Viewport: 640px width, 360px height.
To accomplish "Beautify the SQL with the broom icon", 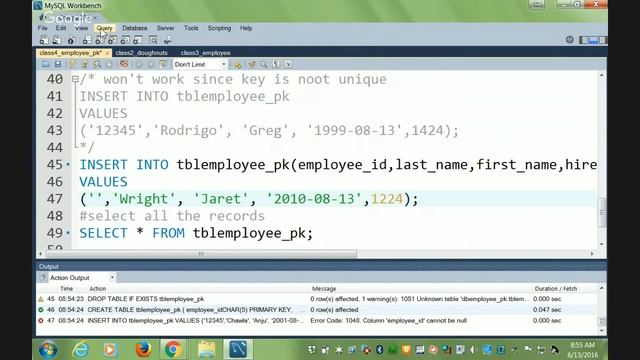I will point(252,64).
